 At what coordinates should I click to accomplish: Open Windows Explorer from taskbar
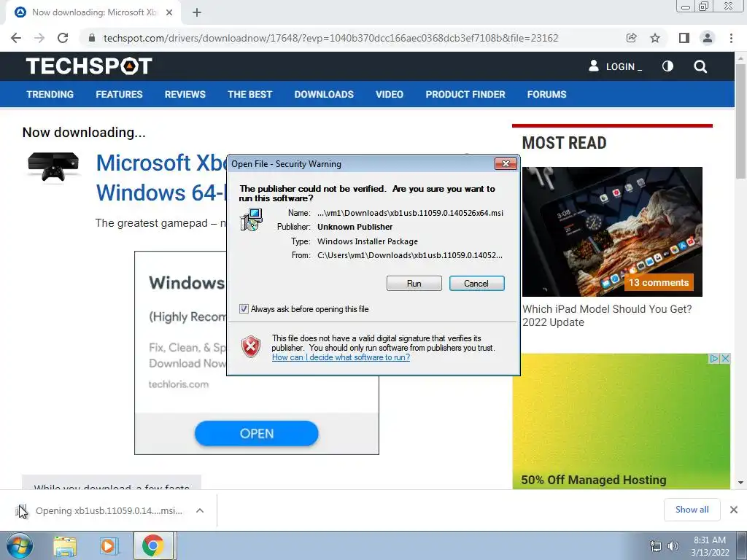(x=65, y=547)
